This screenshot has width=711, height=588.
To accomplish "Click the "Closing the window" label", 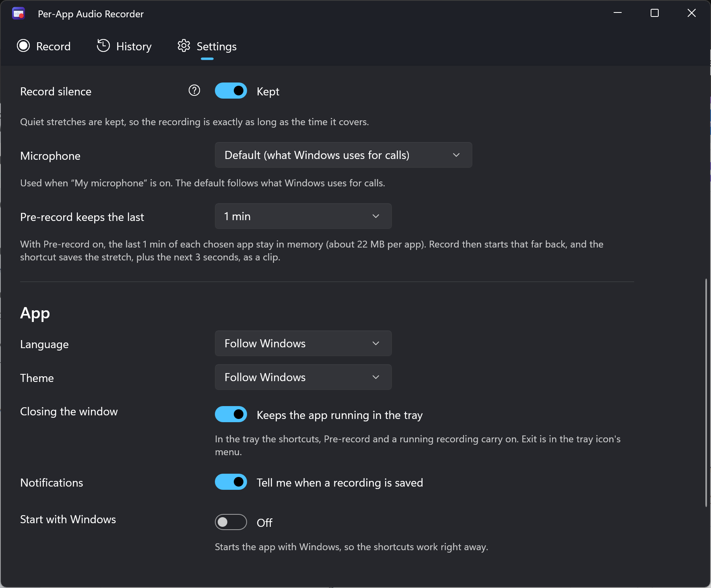I will [69, 412].
